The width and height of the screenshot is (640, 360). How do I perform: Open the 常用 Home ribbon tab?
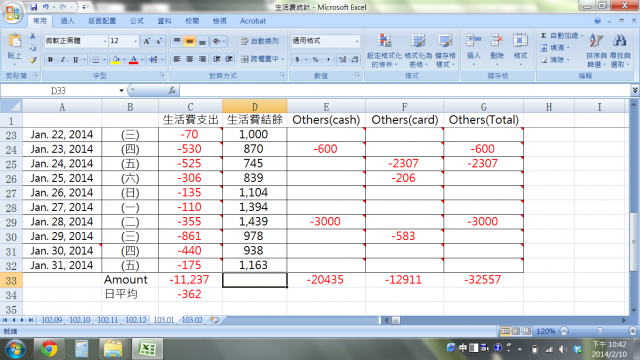[x=40, y=21]
